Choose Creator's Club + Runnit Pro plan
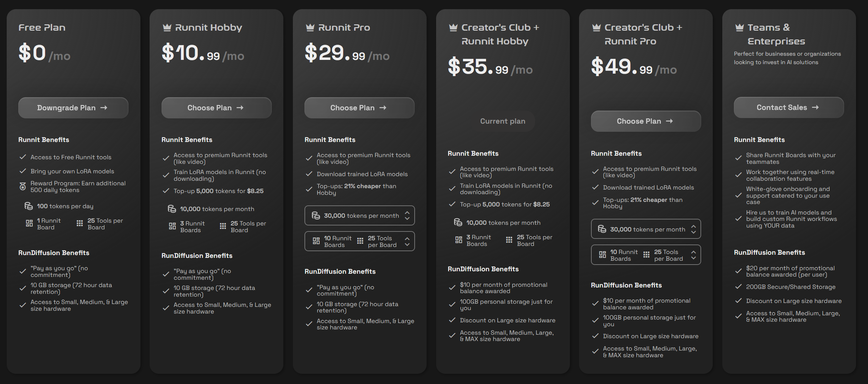 coord(646,121)
